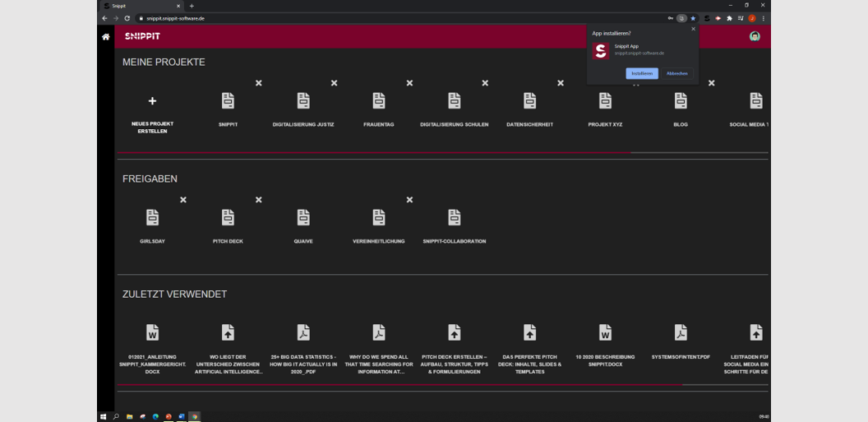Open the media control icon in Chrome toolbar

pyautogui.click(x=741, y=18)
